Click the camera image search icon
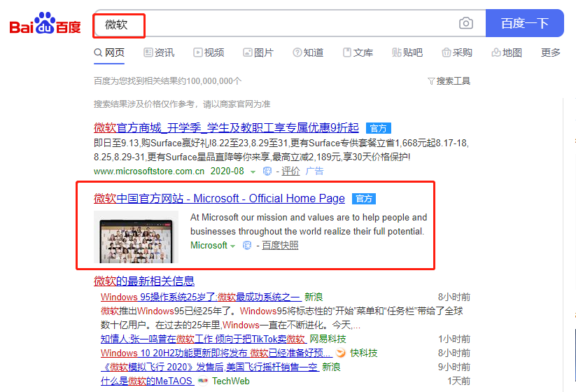The image size is (576, 392). (466, 24)
